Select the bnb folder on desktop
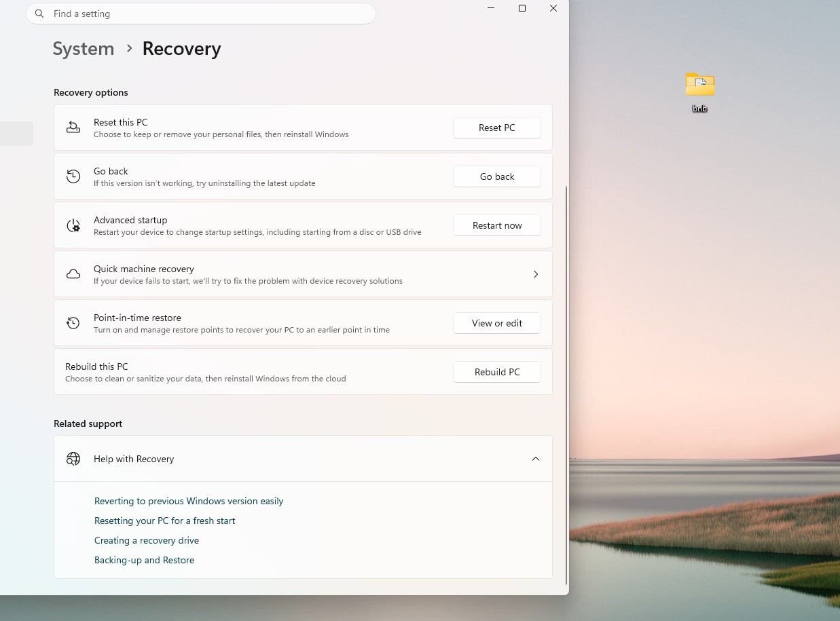Screen dimensions: 840x621 click(x=700, y=92)
